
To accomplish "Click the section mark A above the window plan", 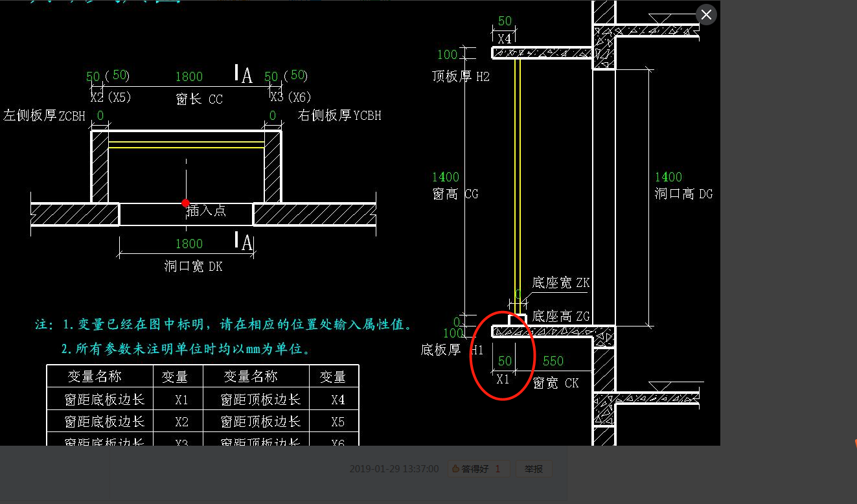I will [246, 75].
